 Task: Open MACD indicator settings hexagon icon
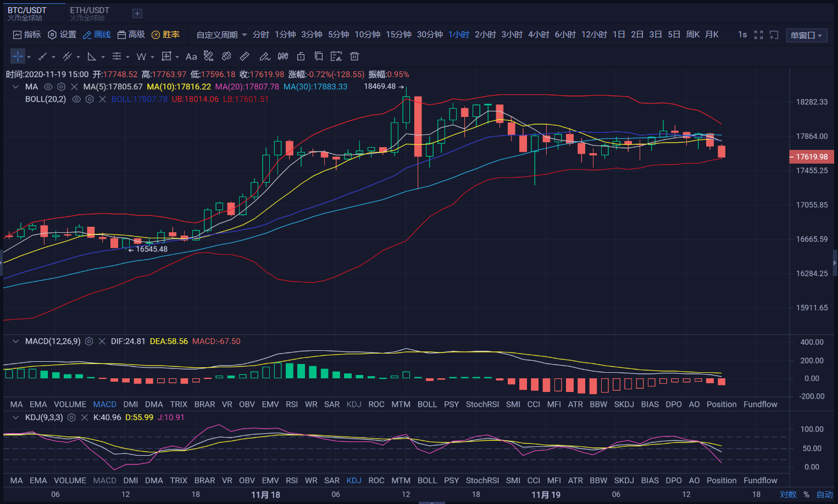(89, 341)
